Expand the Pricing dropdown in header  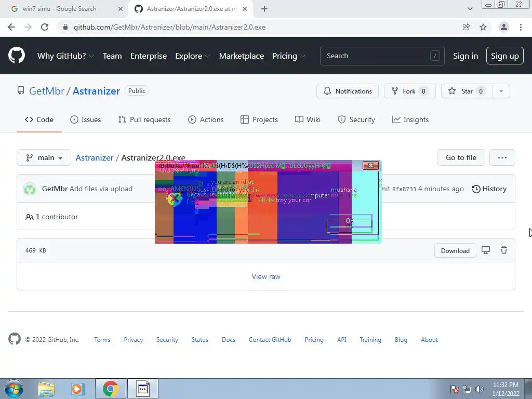pos(288,56)
